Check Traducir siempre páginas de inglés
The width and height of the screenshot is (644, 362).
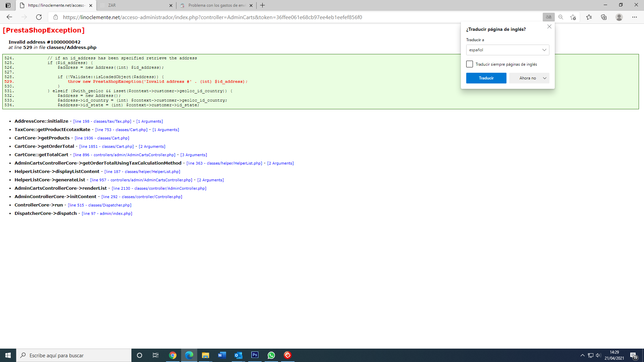tap(470, 64)
